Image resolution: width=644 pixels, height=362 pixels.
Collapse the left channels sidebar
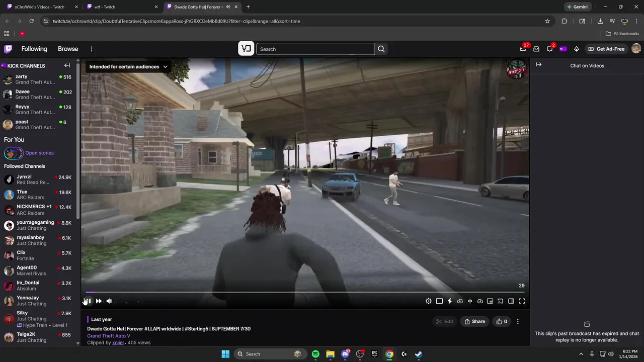(x=67, y=65)
